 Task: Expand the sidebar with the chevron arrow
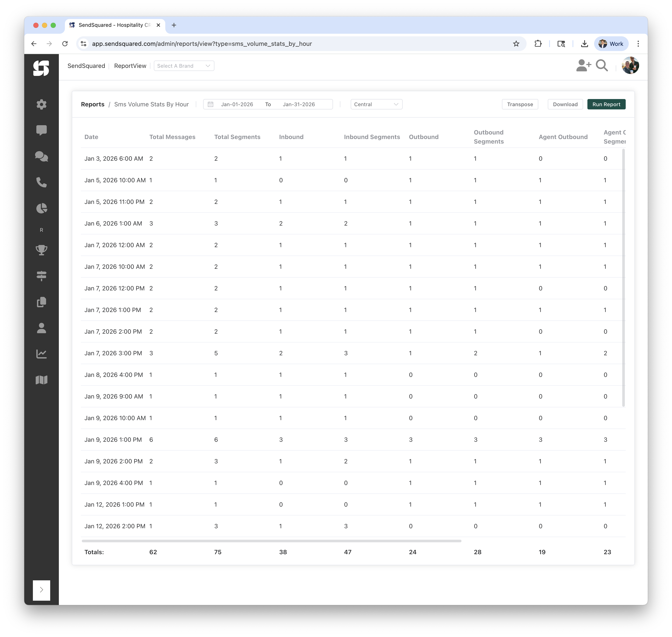click(x=42, y=590)
